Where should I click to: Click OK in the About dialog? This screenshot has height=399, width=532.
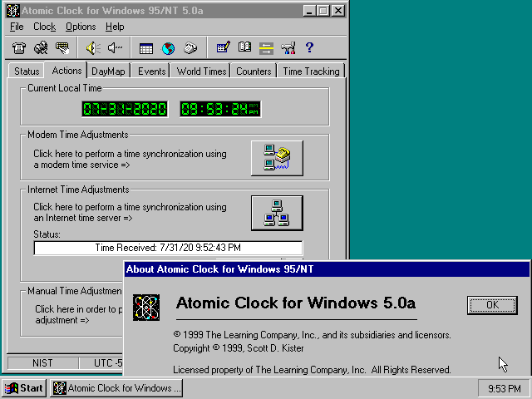492,305
